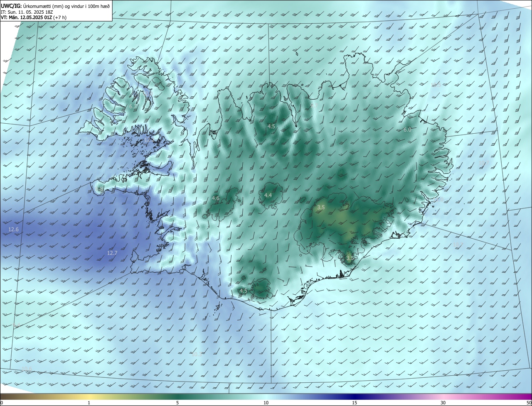Click the 0 tick label on the color scale

coord(2,403)
